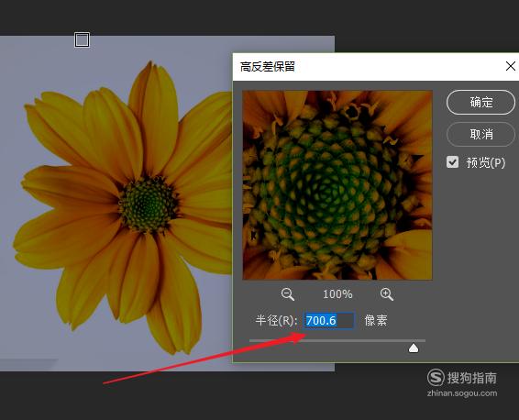Click the 像素 unit label
This screenshot has width=519, height=420.
pyautogui.click(x=376, y=320)
